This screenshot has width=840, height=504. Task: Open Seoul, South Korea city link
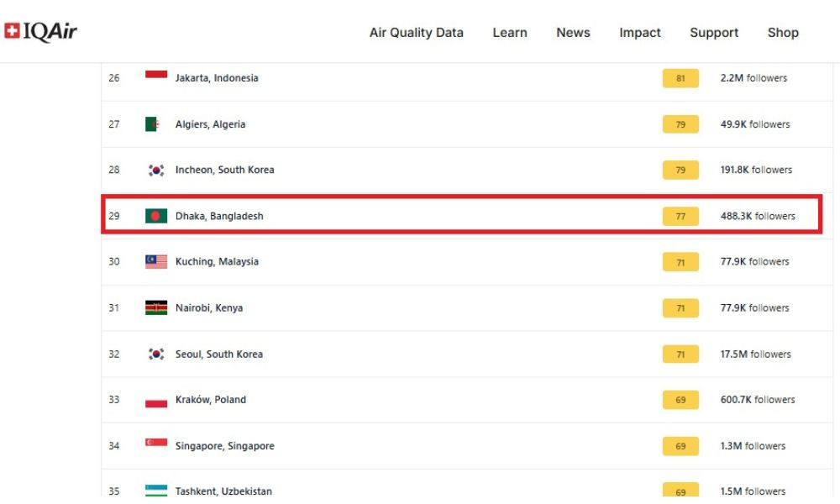218,354
